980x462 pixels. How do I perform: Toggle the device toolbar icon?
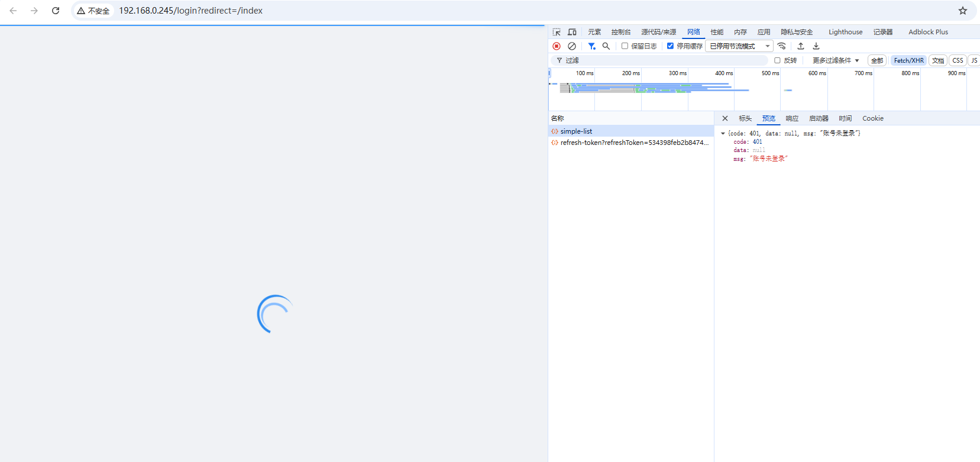click(x=572, y=32)
